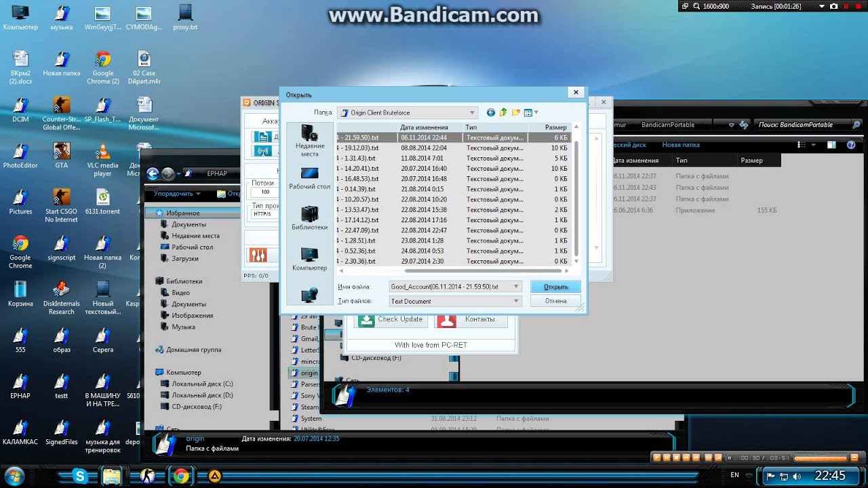The image size is (868, 488).
Task: Click the back arrow in the ЕРНАР explorer window
Action: pyautogui.click(x=153, y=174)
